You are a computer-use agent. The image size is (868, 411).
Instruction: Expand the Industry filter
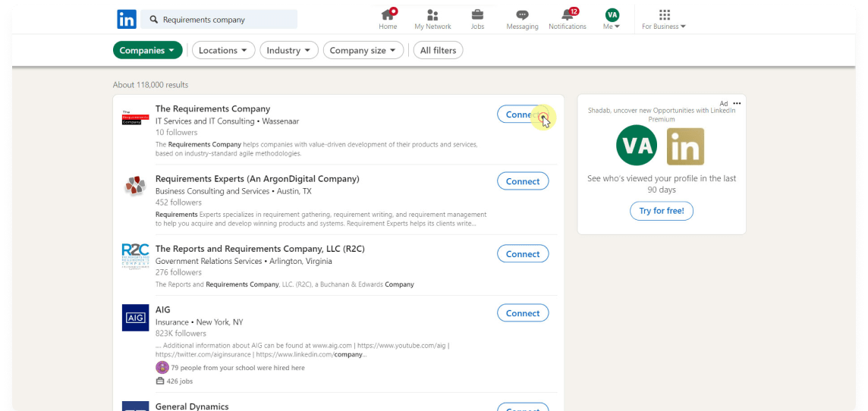(289, 50)
